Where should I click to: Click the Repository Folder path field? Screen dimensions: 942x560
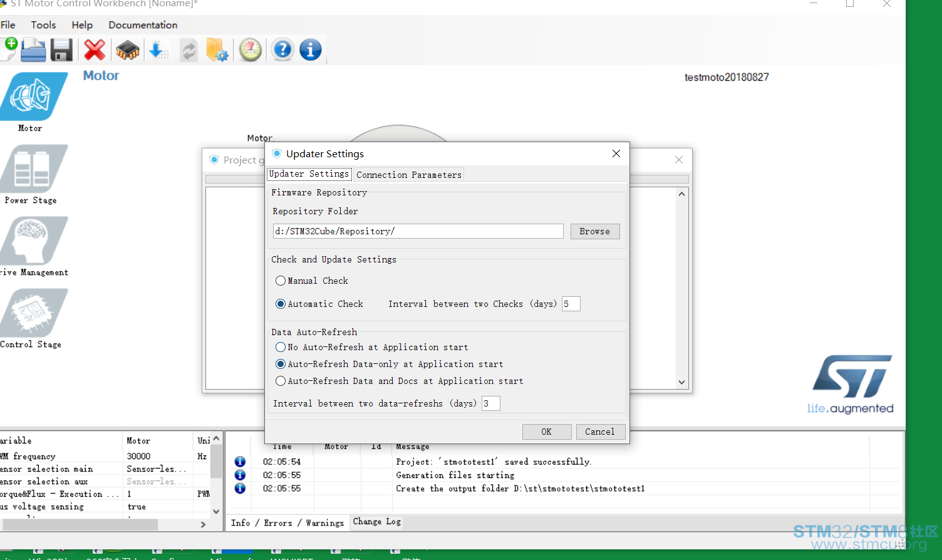[x=418, y=231]
